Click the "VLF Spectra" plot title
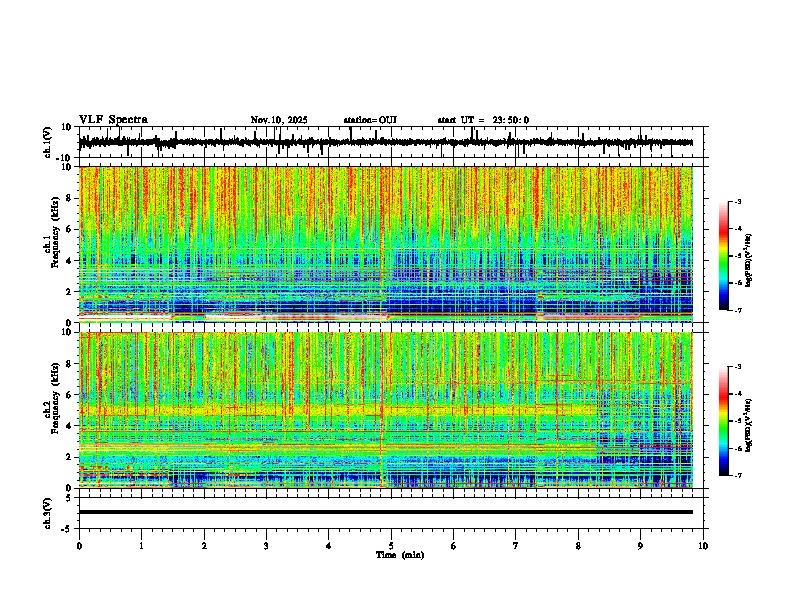This screenshot has width=792, height=612. coord(113,120)
